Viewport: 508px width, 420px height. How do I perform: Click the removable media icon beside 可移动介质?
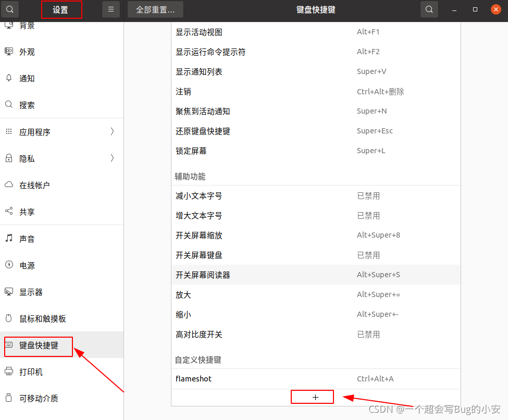tap(9, 398)
